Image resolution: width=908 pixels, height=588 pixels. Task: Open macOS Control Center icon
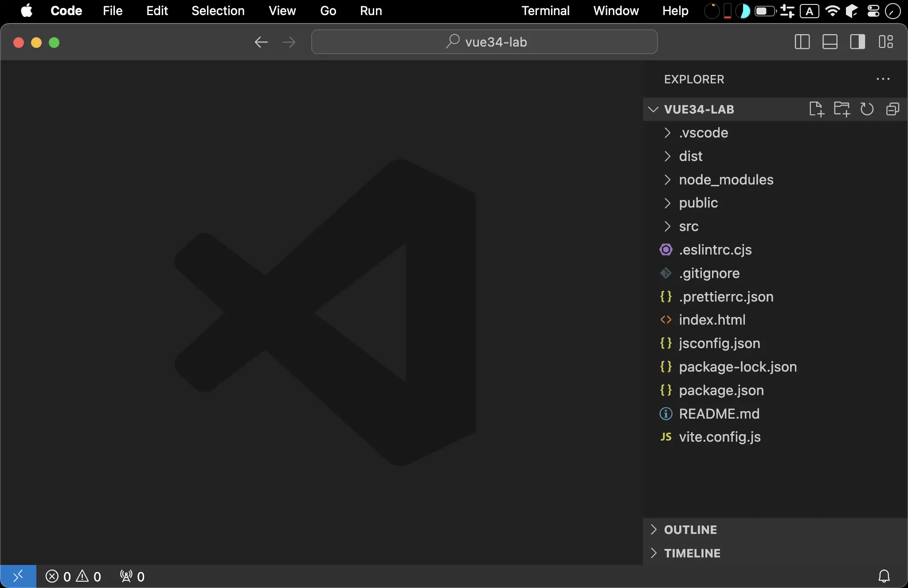click(x=873, y=11)
